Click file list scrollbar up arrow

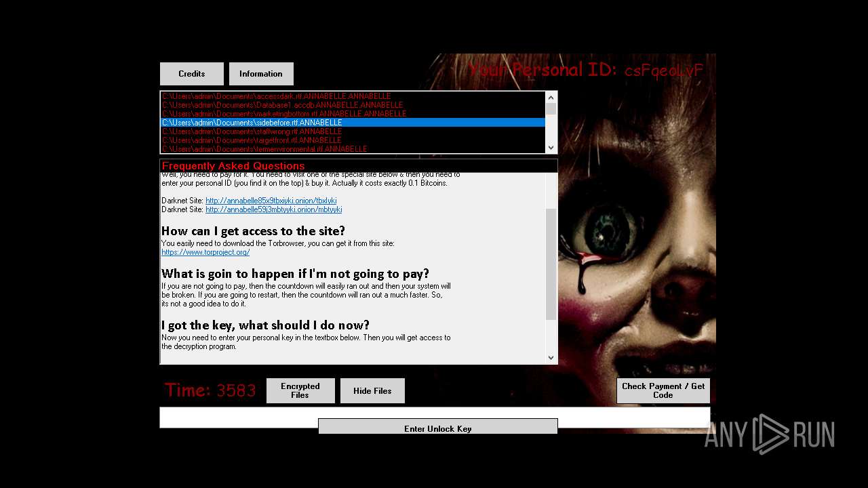click(551, 97)
